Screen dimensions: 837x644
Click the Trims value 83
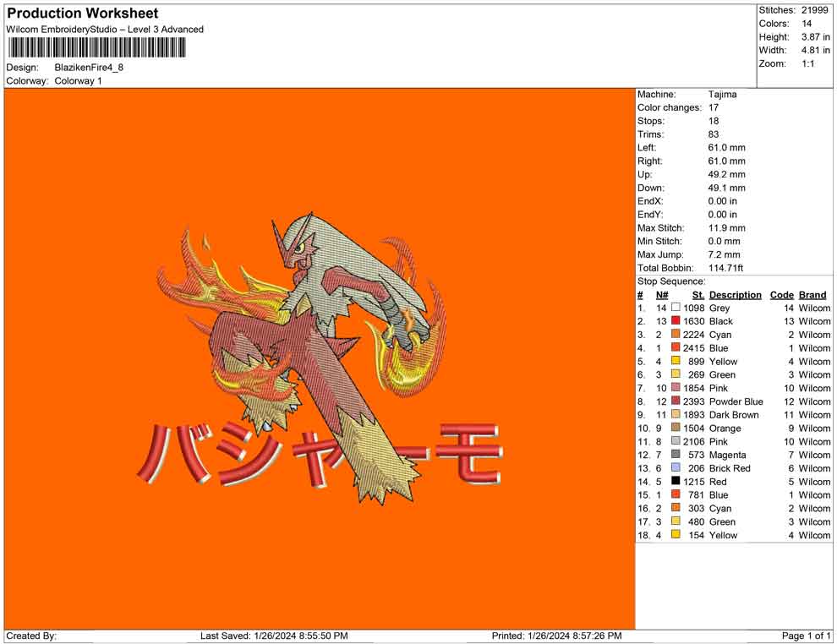(x=714, y=134)
